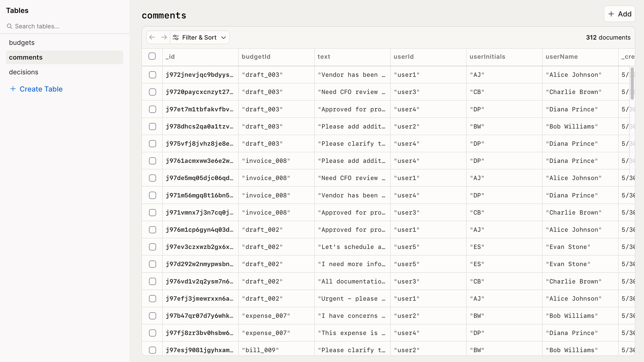Focus the Search tables input field

point(67,26)
